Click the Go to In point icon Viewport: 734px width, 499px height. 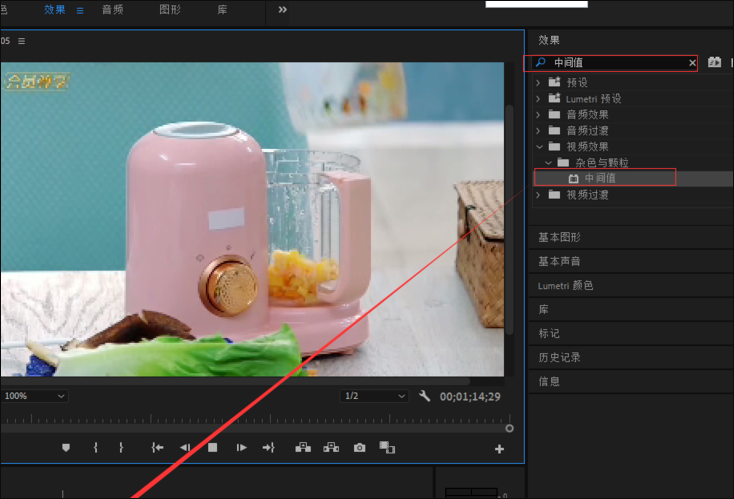point(157,448)
